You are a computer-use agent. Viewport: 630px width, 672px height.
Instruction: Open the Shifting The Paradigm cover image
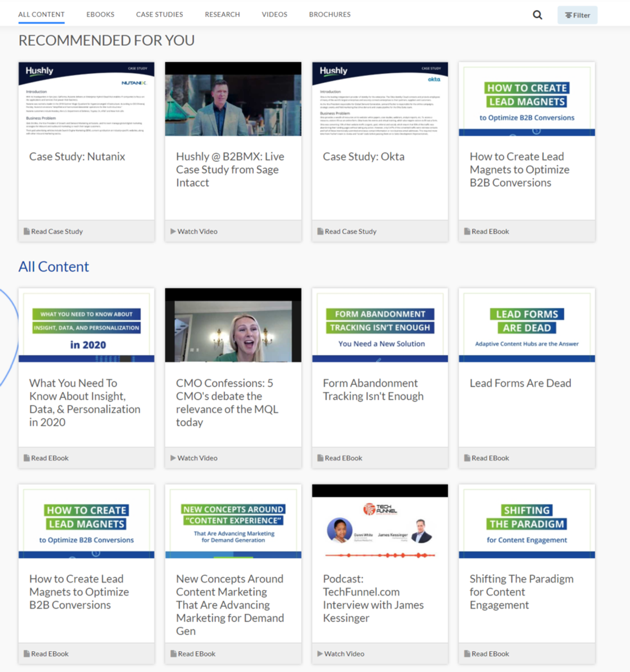click(x=527, y=521)
